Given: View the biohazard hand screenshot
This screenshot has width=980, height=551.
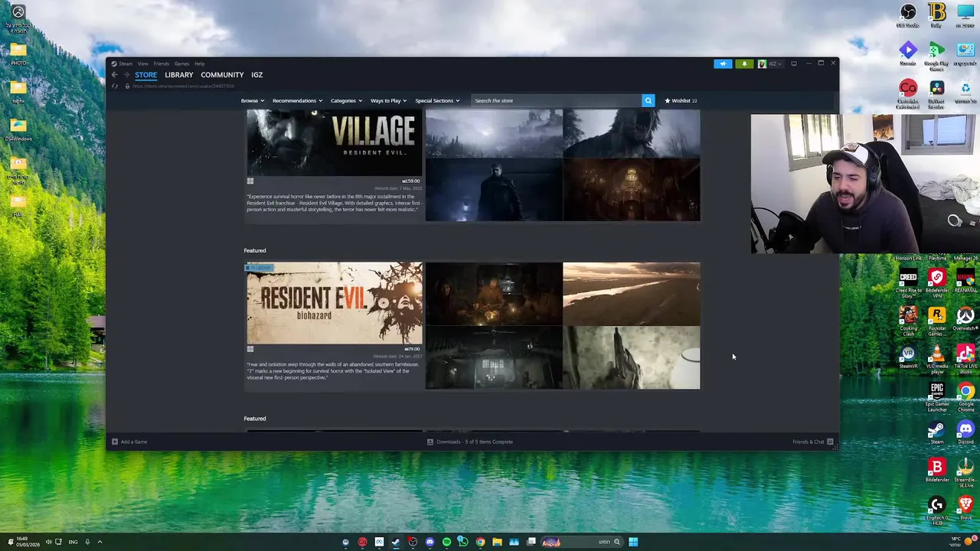Looking at the screenshot, I should coord(632,358).
